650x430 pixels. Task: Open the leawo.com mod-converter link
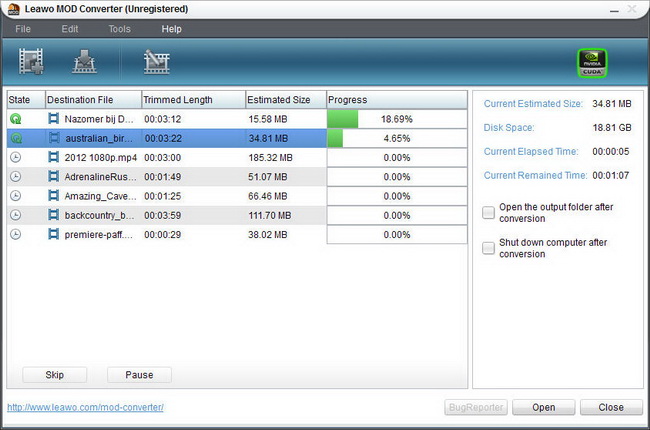(85, 407)
